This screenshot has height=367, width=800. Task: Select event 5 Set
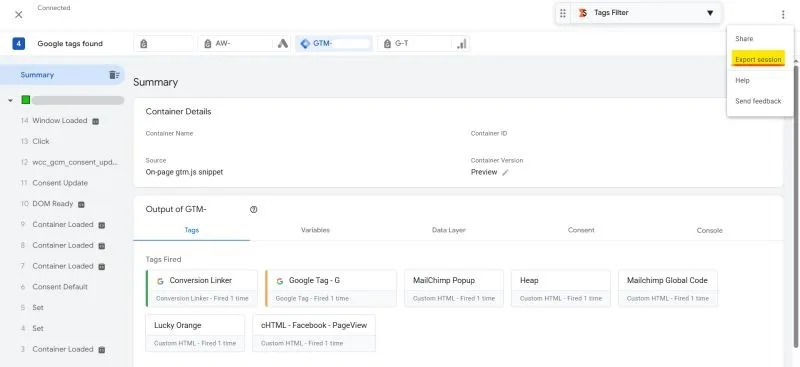(32, 308)
